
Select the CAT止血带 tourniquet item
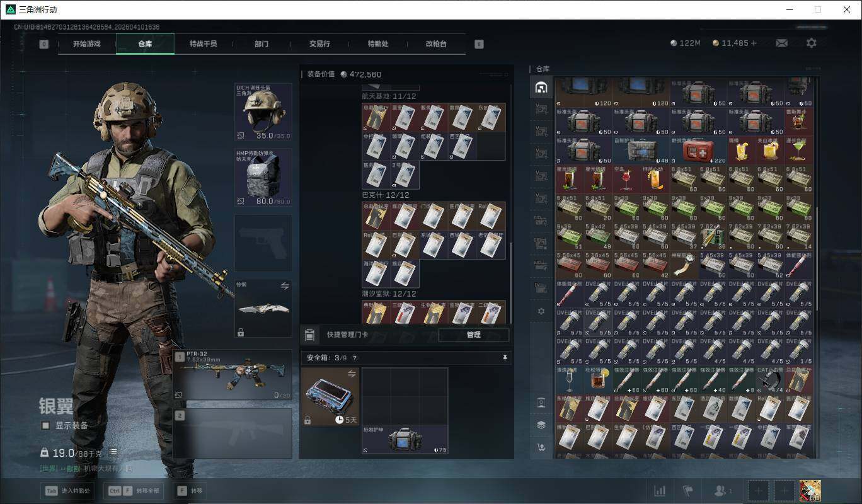pos(770,380)
